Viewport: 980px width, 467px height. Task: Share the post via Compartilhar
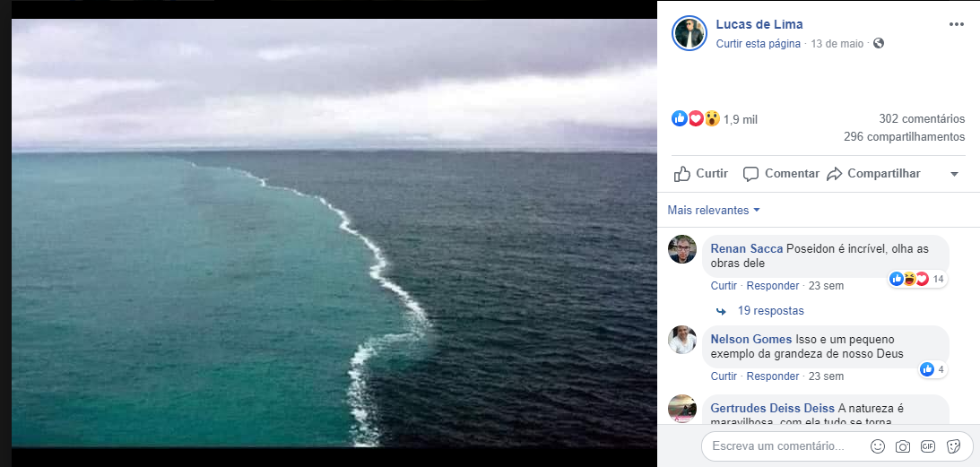(x=874, y=174)
